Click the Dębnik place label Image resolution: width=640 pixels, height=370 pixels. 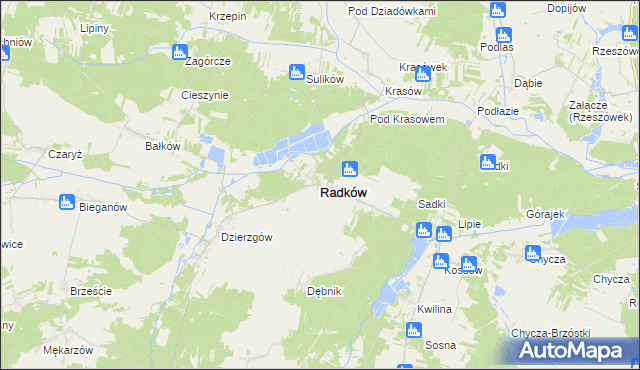tap(324, 291)
